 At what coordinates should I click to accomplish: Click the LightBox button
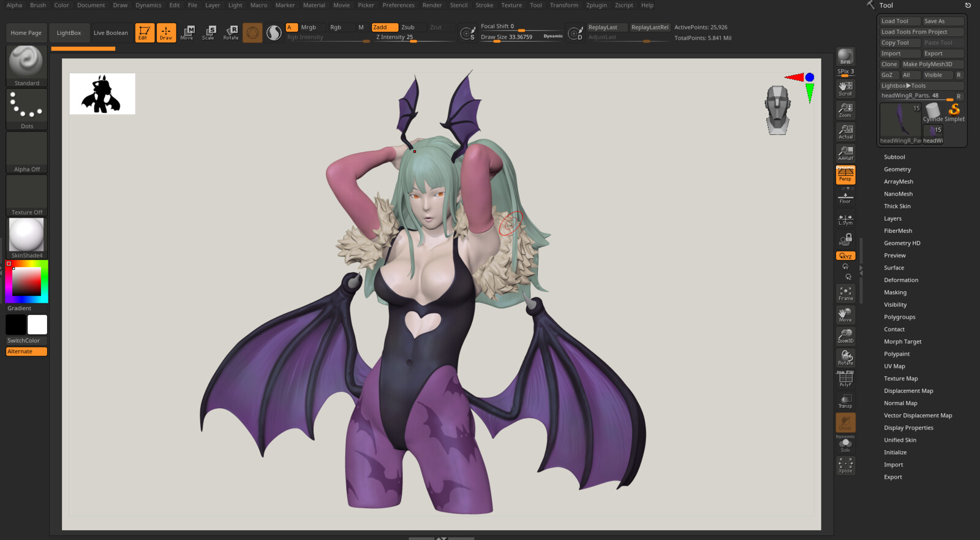tap(69, 32)
